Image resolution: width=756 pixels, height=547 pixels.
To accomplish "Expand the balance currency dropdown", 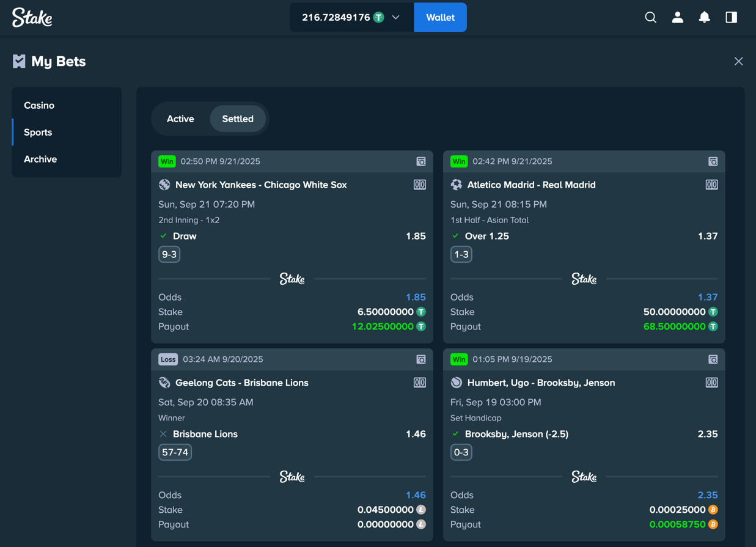I will point(396,17).
